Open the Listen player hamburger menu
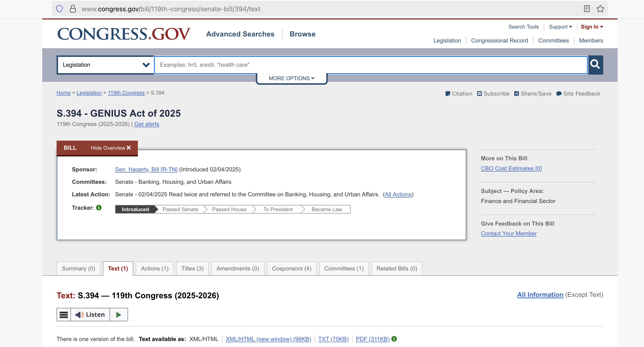This screenshot has width=644, height=347. (64, 314)
